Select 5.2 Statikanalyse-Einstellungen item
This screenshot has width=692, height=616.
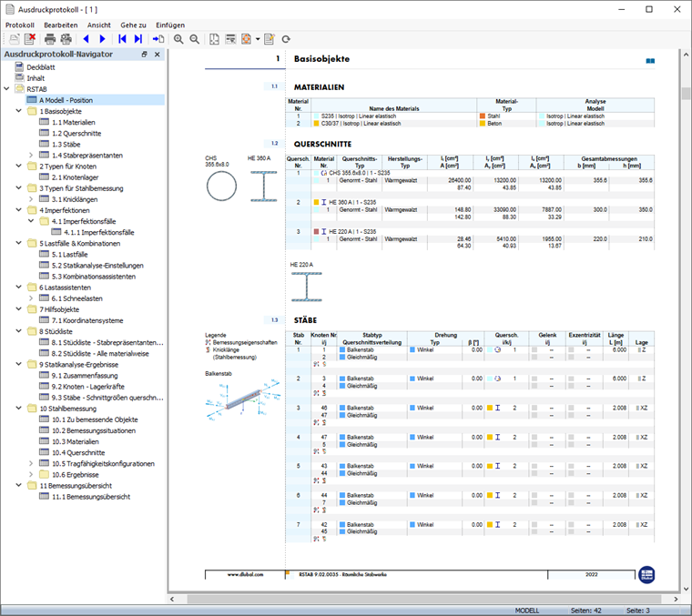click(97, 266)
